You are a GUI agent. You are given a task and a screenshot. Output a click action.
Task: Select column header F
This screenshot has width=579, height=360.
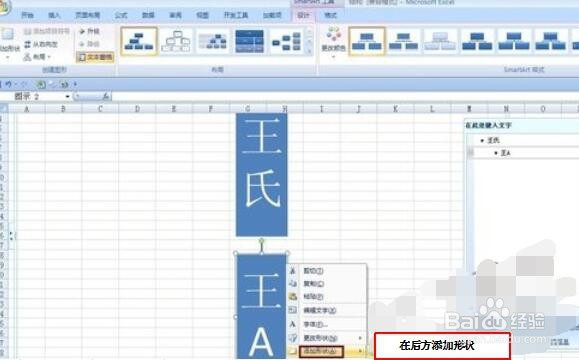(210, 109)
